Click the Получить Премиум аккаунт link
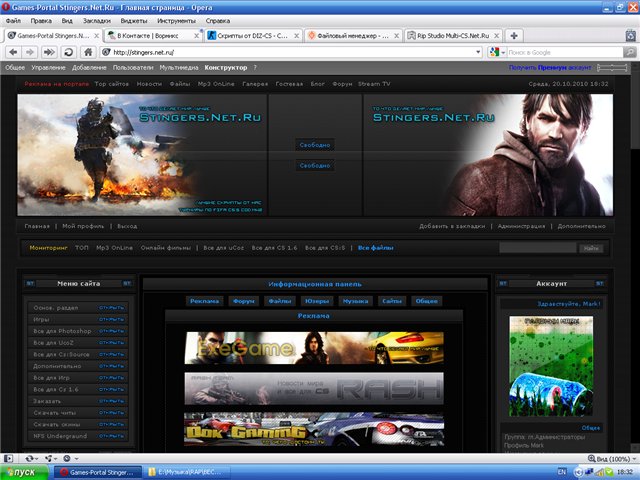640x480 pixels. (x=550, y=68)
